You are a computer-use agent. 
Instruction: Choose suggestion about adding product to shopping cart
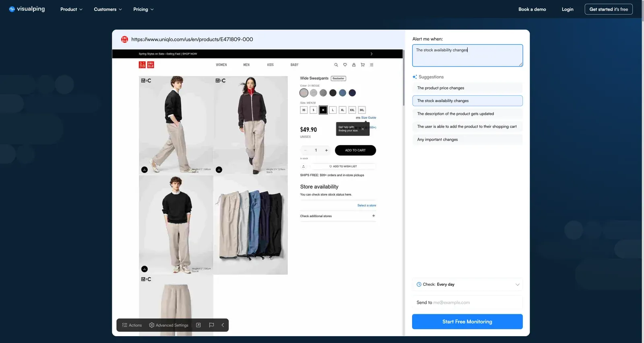pyautogui.click(x=467, y=127)
